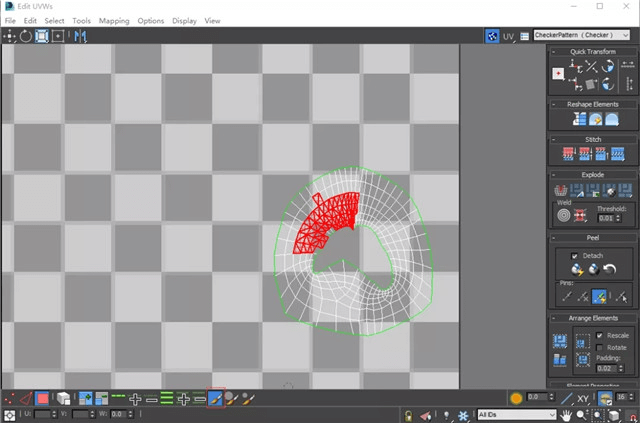Collapse the Stitch rollout

point(554,139)
